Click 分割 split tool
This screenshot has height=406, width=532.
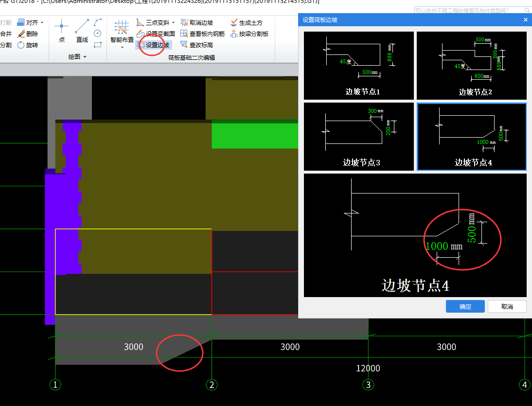click(x=6, y=45)
